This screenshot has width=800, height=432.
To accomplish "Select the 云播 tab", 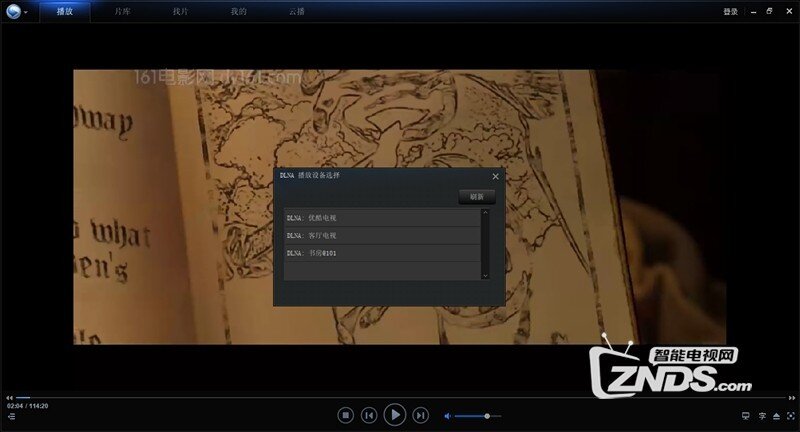I will 296,11.
